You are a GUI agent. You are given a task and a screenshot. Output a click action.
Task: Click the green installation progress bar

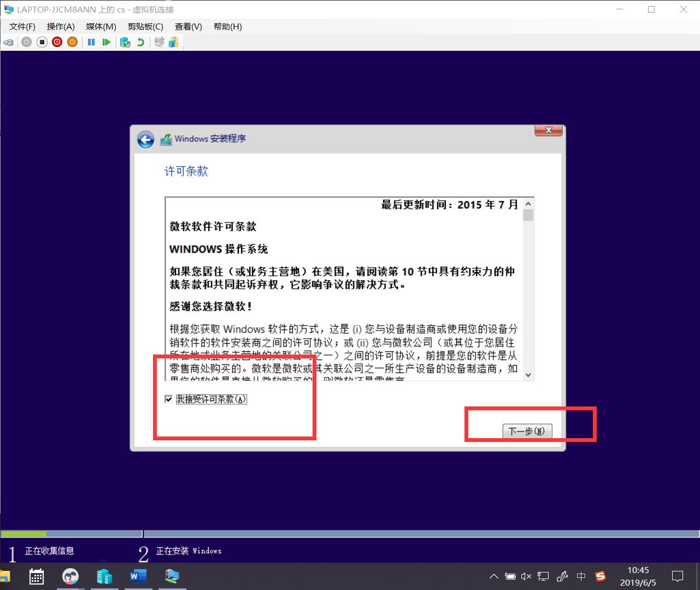[25, 534]
